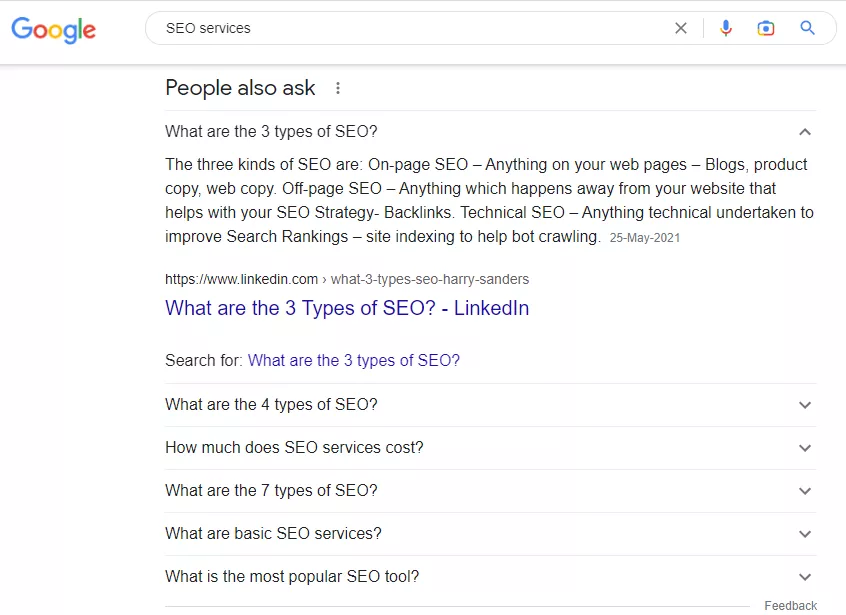This screenshot has height=615, width=846.
Task: Expand What are basic SEO services chevron
Action: 805,534
